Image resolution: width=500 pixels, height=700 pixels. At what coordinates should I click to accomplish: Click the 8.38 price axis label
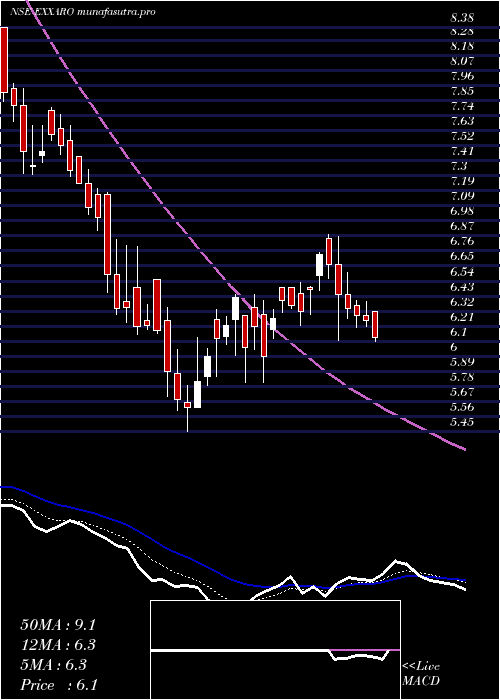pos(462,18)
